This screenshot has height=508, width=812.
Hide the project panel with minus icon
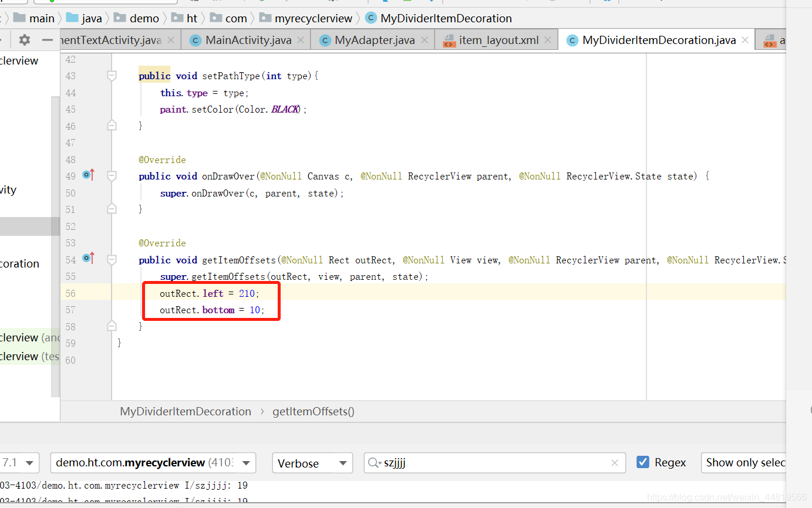pyautogui.click(x=48, y=40)
